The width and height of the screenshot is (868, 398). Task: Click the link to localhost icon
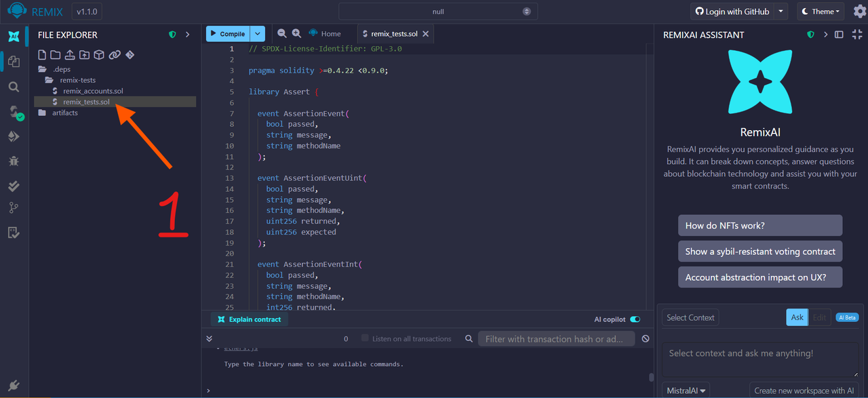(x=115, y=55)
